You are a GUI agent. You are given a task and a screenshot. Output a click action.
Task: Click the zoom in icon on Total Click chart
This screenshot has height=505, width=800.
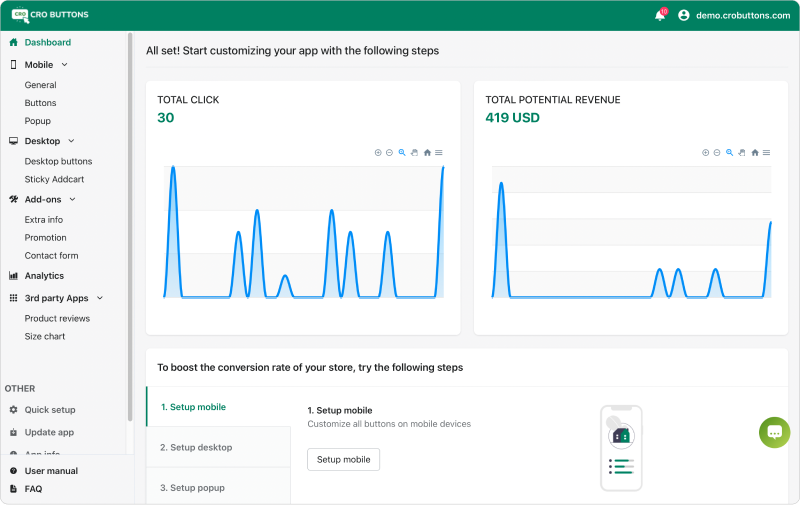pos(378,153)
